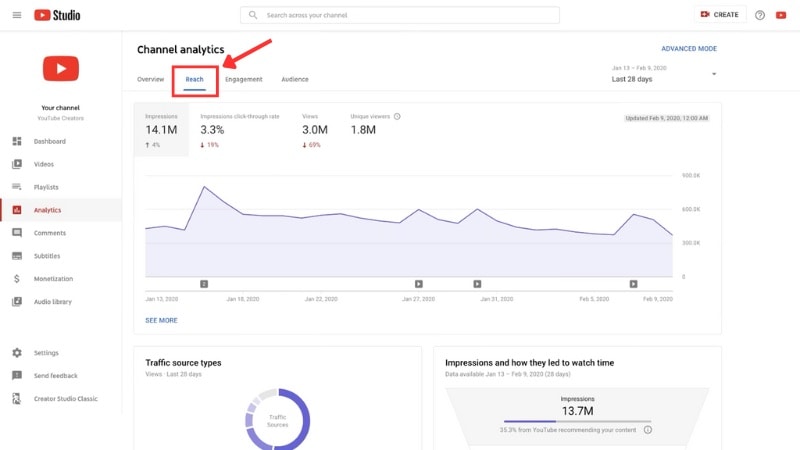Select the Reach tab
The width and height of the screenshot is (800, 450).
(x=194, y=80)
